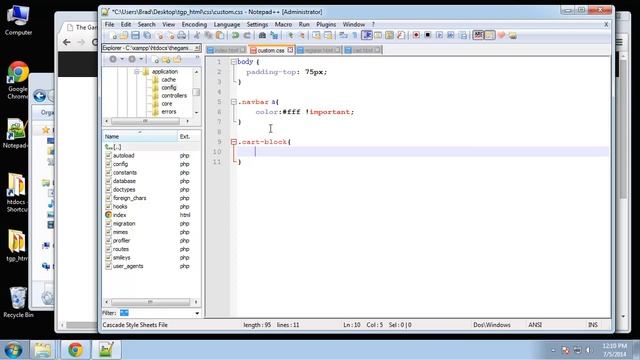Select the cache folder in tree

[169, 80]
